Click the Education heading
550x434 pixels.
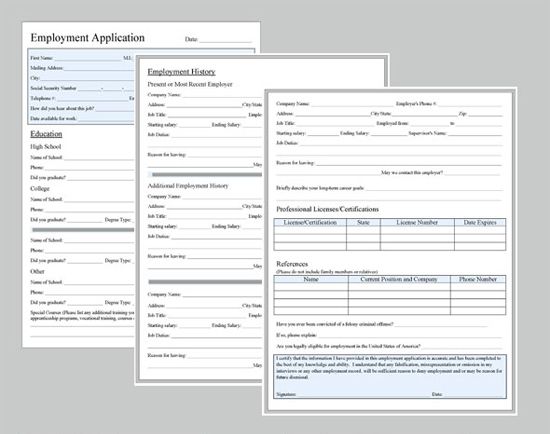[x=46, y=134]
